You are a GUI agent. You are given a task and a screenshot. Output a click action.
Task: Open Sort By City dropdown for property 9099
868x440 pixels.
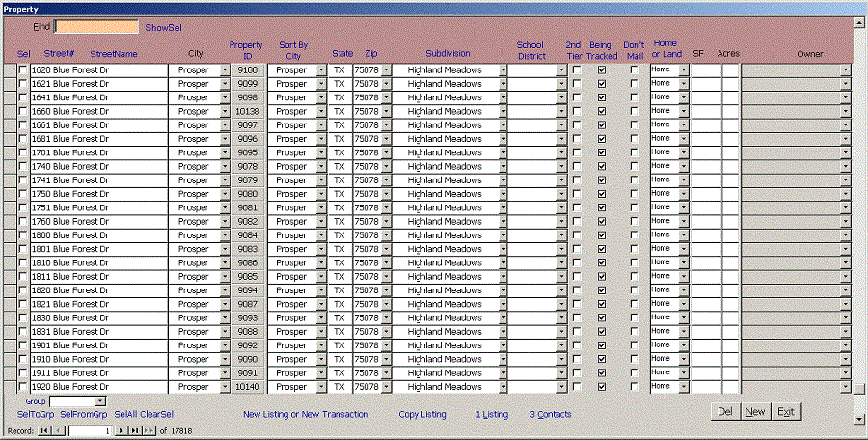click(321, 84)
